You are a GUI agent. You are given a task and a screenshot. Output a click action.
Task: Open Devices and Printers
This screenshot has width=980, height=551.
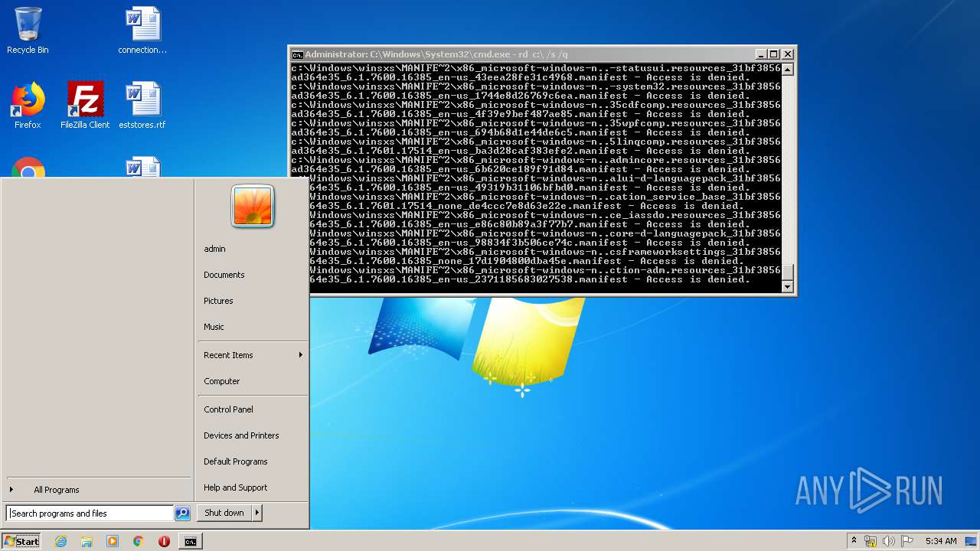tap(241, 435)
